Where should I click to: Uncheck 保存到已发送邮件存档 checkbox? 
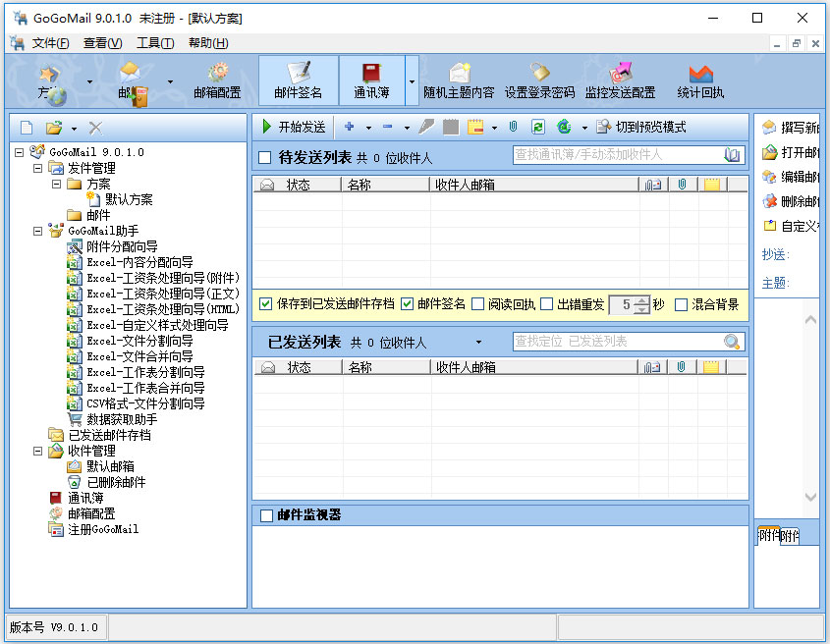[265, 304]
